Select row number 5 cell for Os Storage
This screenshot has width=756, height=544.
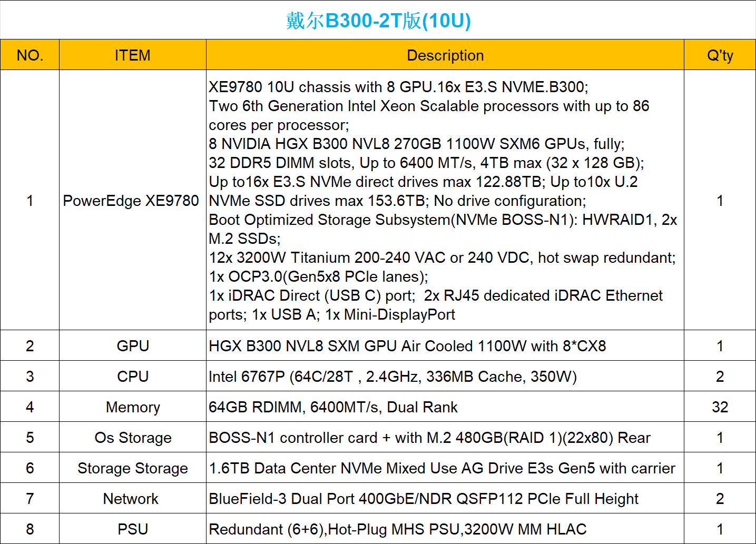click(x=30, y=437)
